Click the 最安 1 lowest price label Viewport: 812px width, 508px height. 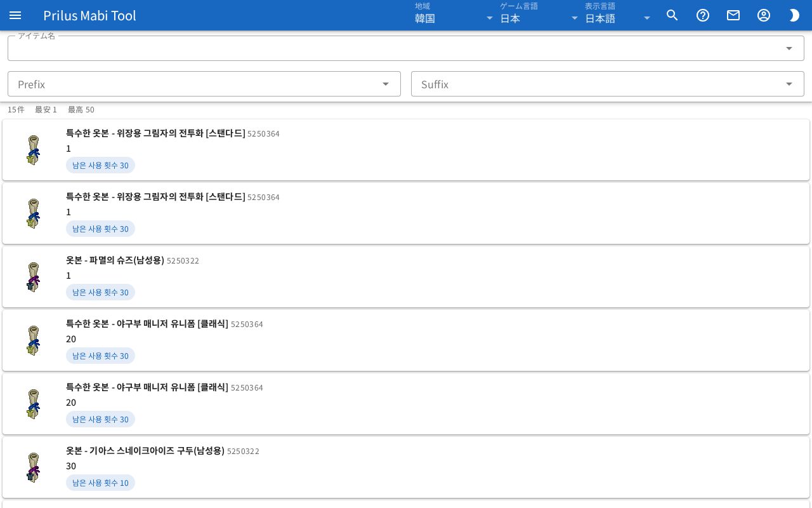(x=46, y=110)
